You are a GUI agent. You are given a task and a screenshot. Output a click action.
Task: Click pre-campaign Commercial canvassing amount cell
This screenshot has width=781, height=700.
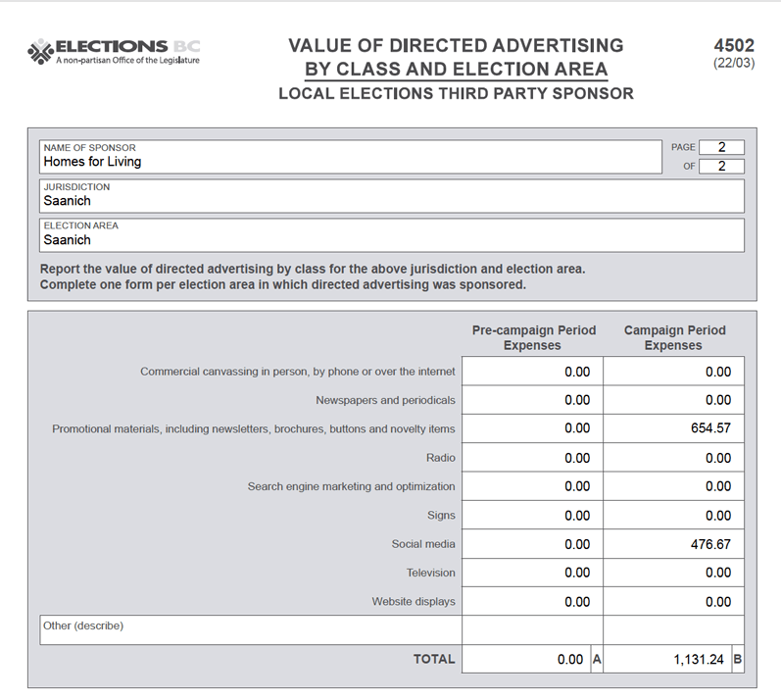click(x=532, y=372)
